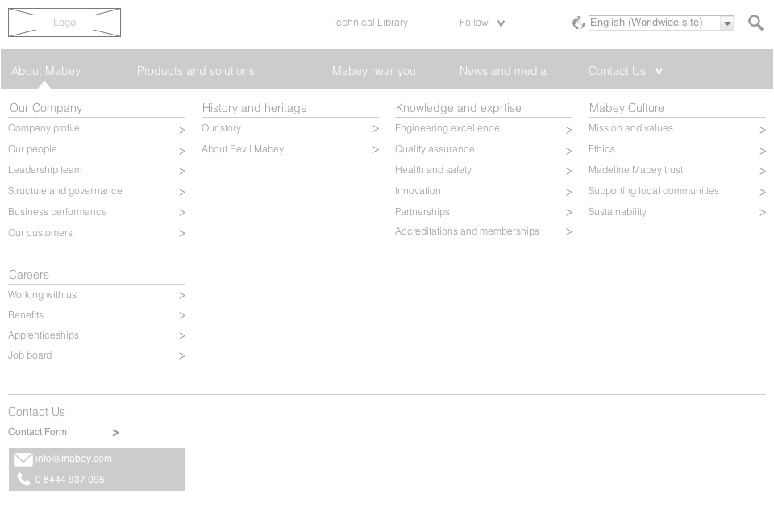Viewport: 774px width, 532px height.
Task: Click arrow beside Innovation
Action: 569,192
